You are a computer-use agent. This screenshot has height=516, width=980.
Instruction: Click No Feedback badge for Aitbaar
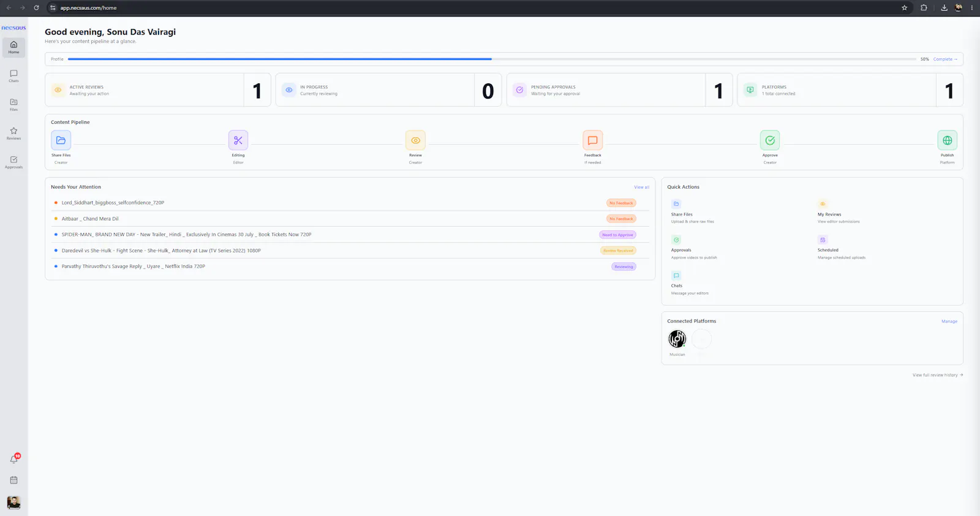point(621,219)
